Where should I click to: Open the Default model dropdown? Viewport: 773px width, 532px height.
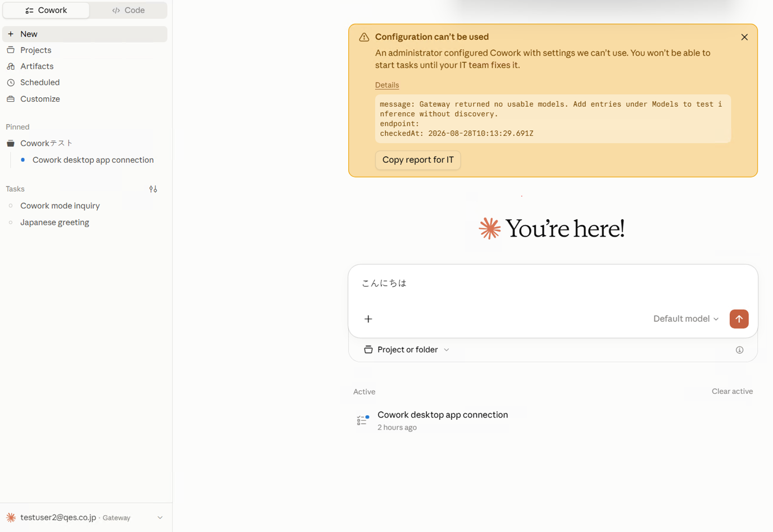pyautogui.click(x=686, y=319)
